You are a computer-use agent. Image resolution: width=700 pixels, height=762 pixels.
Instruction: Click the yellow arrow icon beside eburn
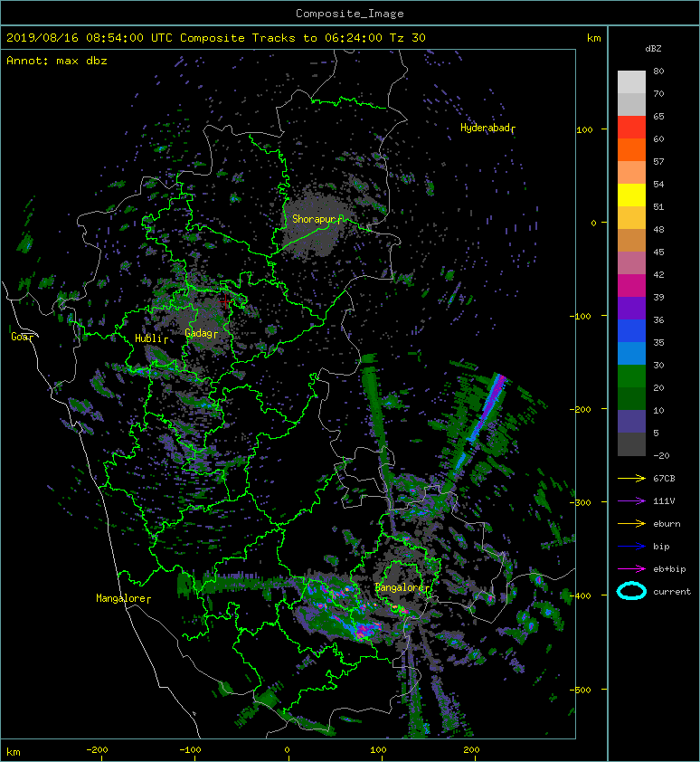point(631,524)
